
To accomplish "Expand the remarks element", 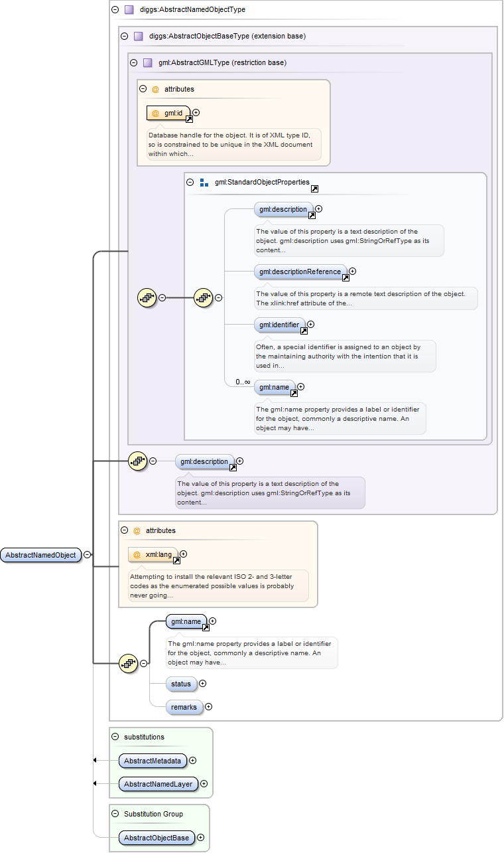I will click(209, 707).
